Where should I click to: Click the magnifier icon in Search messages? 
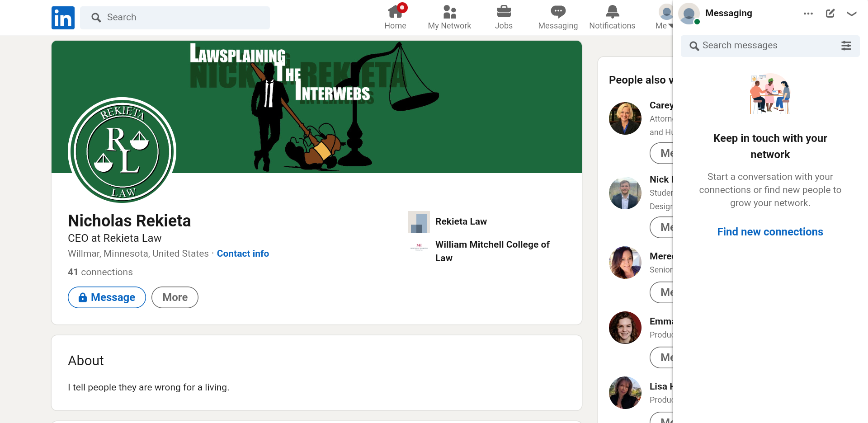pyautogui.click(x=694, y=46)
